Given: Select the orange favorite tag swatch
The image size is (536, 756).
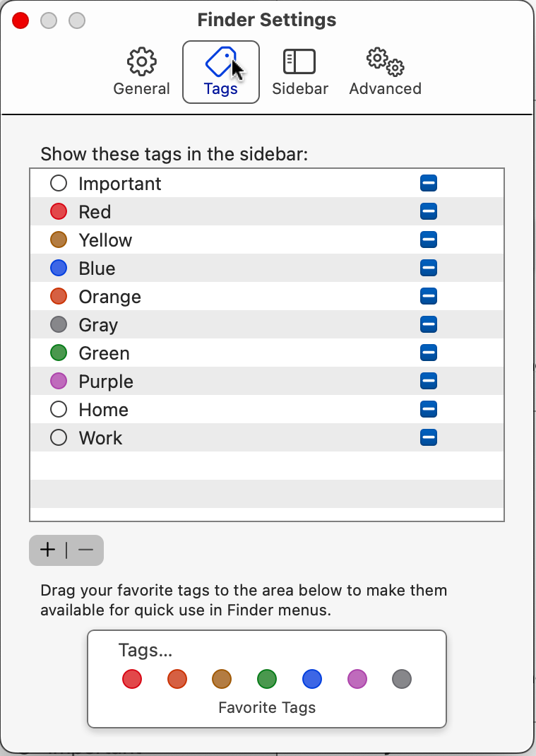Looking at the screenshot, I should point(177,679).
